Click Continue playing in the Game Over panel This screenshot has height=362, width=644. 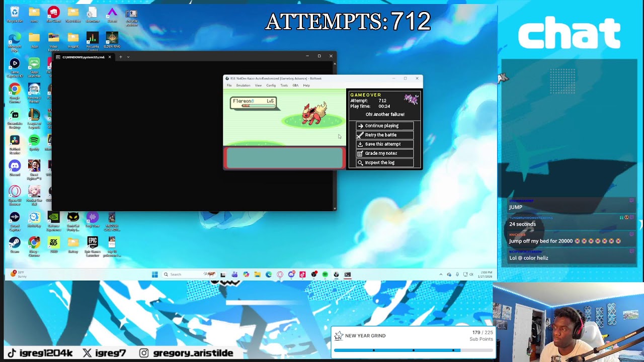click(x=385, y=126)
